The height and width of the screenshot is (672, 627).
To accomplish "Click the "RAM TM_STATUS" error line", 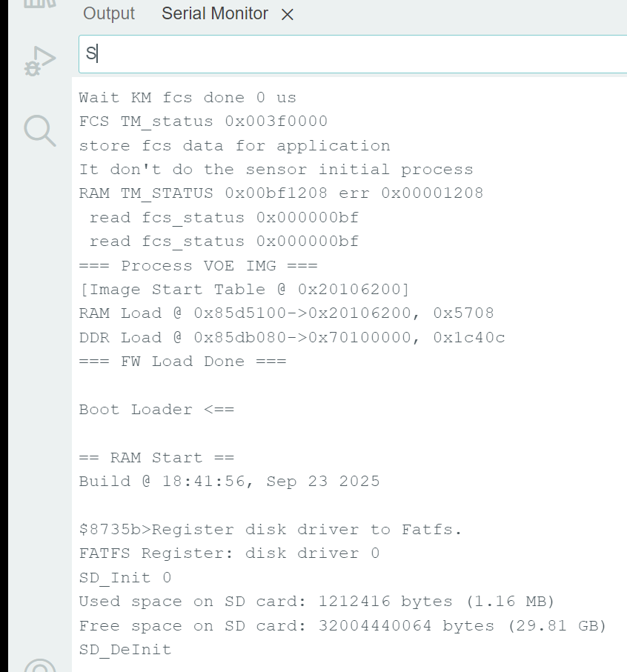I will click(x=281, y=193).
